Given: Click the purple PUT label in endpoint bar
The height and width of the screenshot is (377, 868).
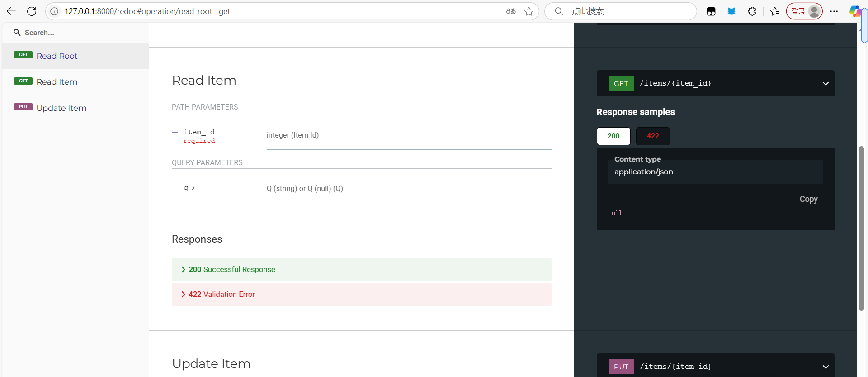Looking at the screenshot, I should tap(621, 367).
